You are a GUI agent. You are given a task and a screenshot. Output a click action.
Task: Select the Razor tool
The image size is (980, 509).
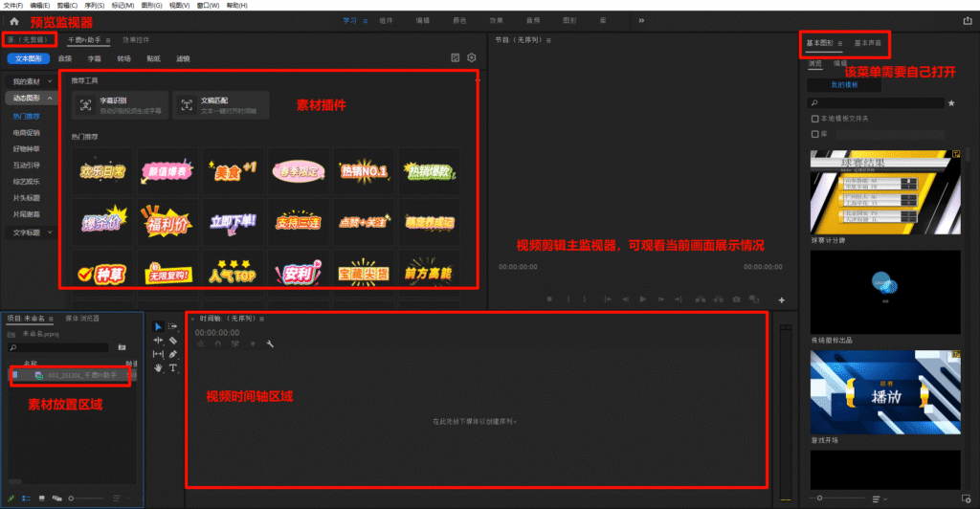pos(173,340)
